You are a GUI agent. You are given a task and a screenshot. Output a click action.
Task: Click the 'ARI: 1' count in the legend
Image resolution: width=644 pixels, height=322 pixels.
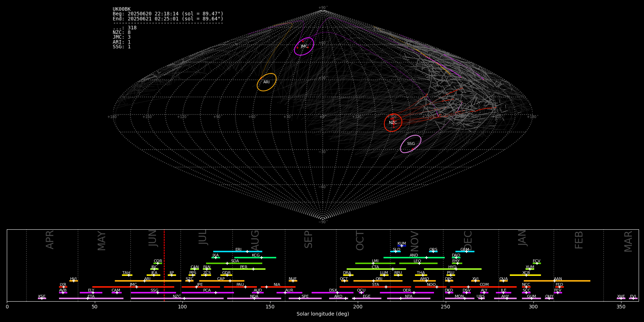tap(122, 42)
